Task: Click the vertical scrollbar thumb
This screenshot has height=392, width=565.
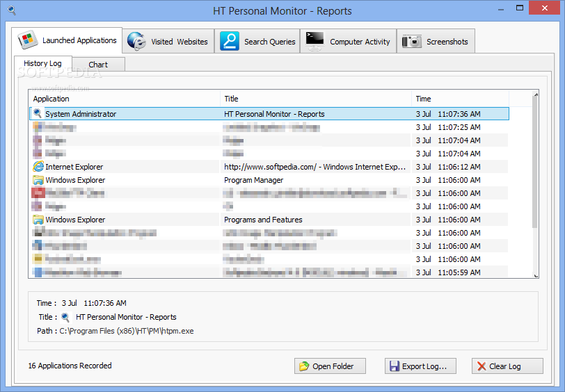Action: [x=536, y=162]
